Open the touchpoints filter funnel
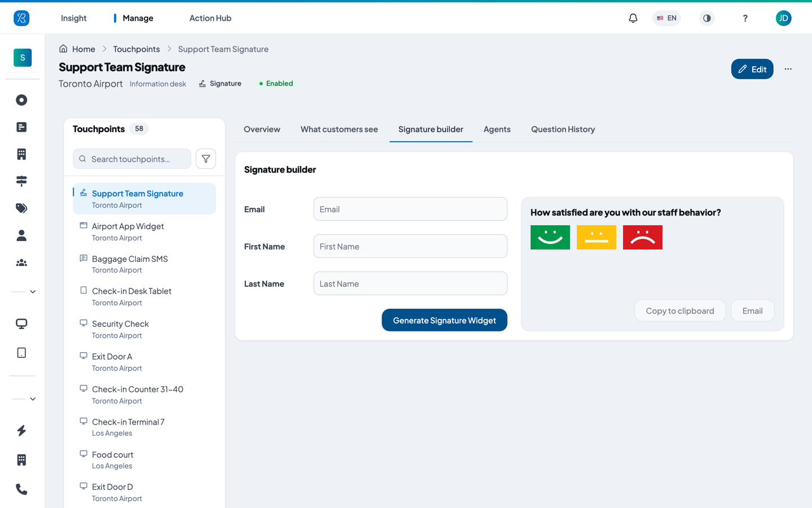This screenshot has height=508, width=812. (206, 159)
